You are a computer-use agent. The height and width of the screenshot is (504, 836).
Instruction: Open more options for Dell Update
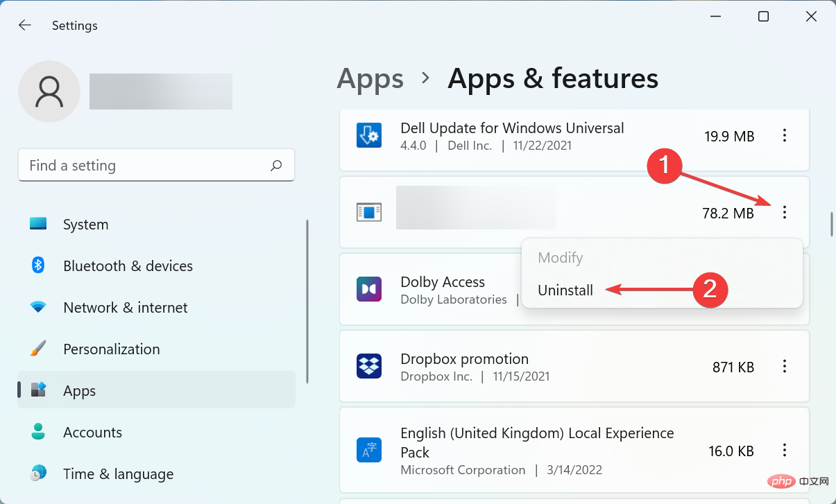tap(785, 136)
